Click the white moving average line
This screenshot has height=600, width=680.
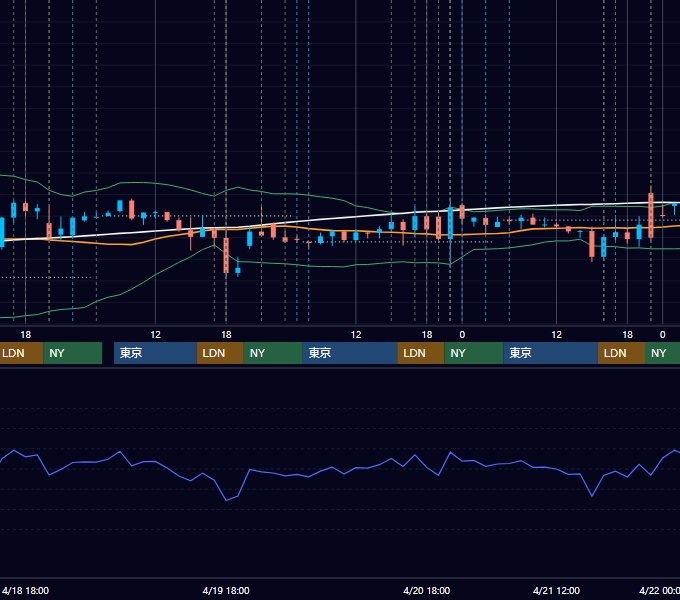338,218
